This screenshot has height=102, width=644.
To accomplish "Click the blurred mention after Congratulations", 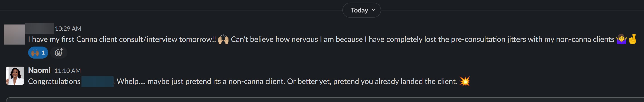I will [x=97, y=82].
